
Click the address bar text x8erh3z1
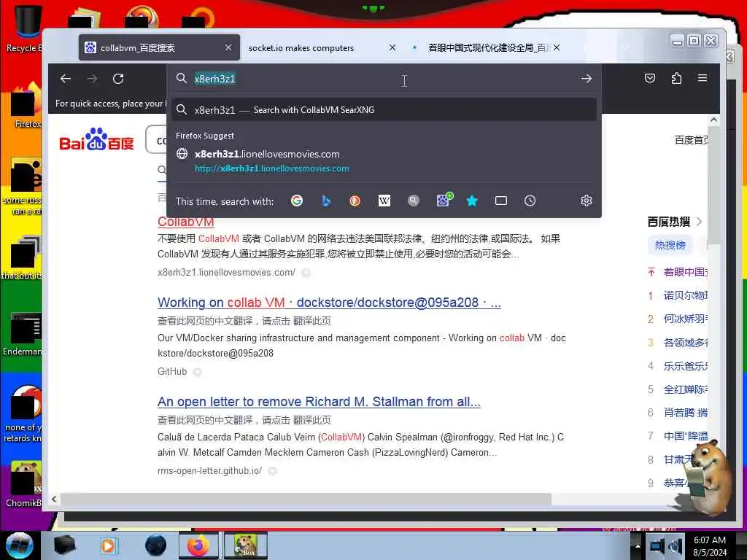pyautogui.click(x=215, y=79)
